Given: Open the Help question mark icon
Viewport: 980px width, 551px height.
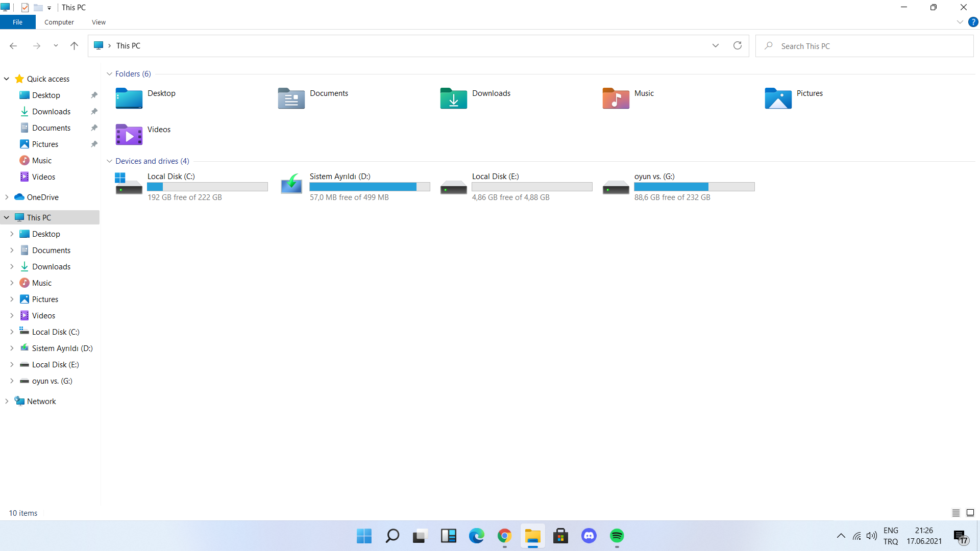Looking at the screenshot, I should point(973,22).
